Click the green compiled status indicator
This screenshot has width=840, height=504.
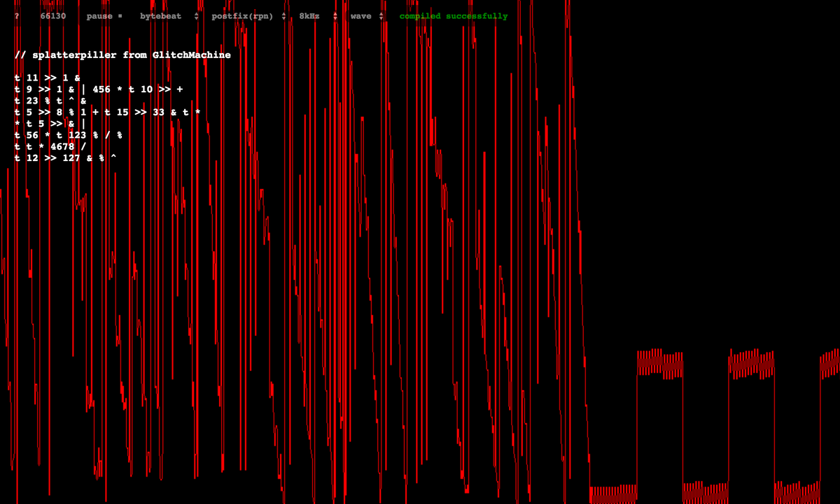click(x=452, y=15)
